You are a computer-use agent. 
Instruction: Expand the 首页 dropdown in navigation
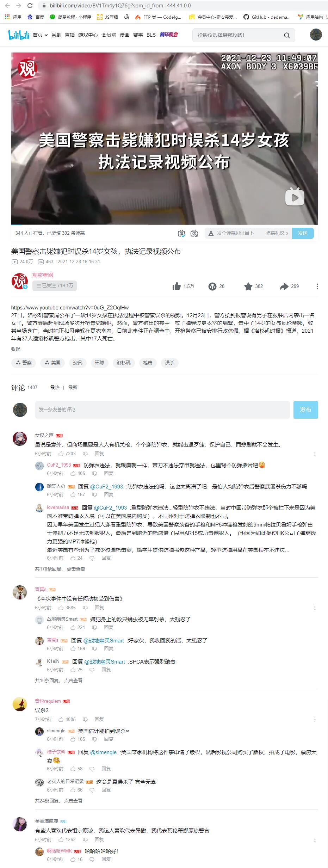tap(40, 35)
